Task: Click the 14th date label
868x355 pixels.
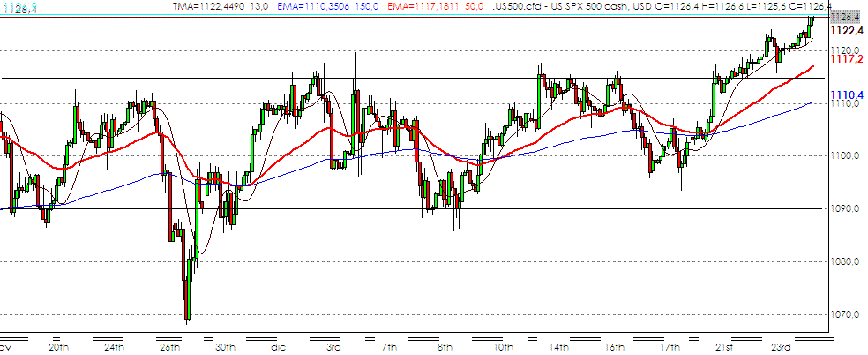Action: coord(558,348)
